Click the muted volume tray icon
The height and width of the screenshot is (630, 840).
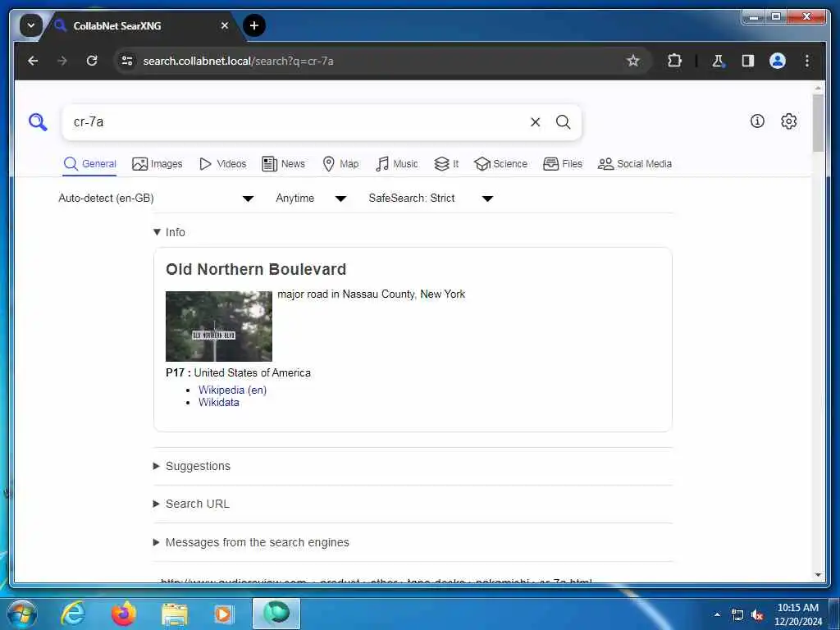tap(757, 615)
